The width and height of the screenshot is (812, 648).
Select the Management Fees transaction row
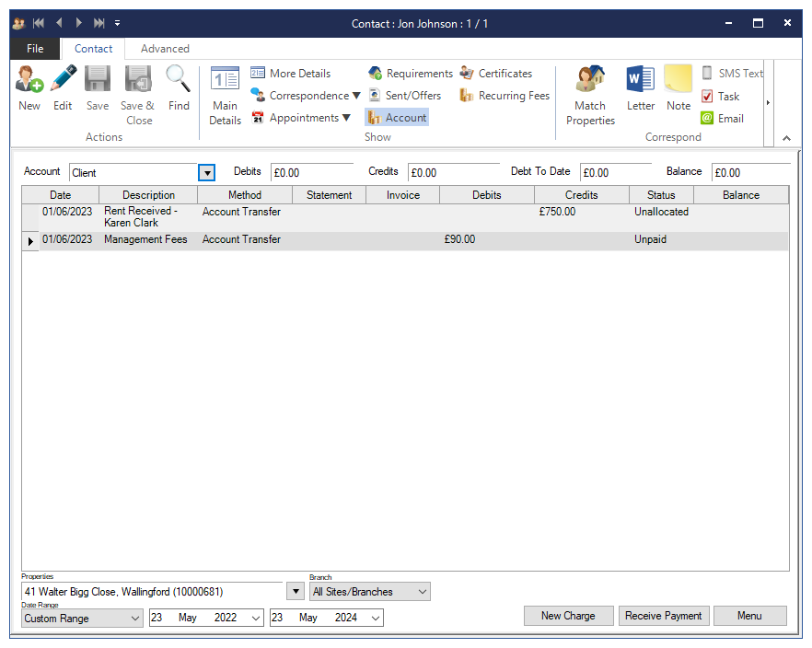point(145,240)
